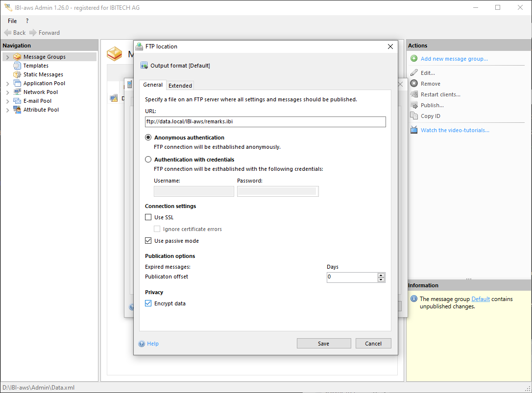Screen dimensions: 532x393
Task: Expand the Network Pool tree node
Action: point(7,92)
